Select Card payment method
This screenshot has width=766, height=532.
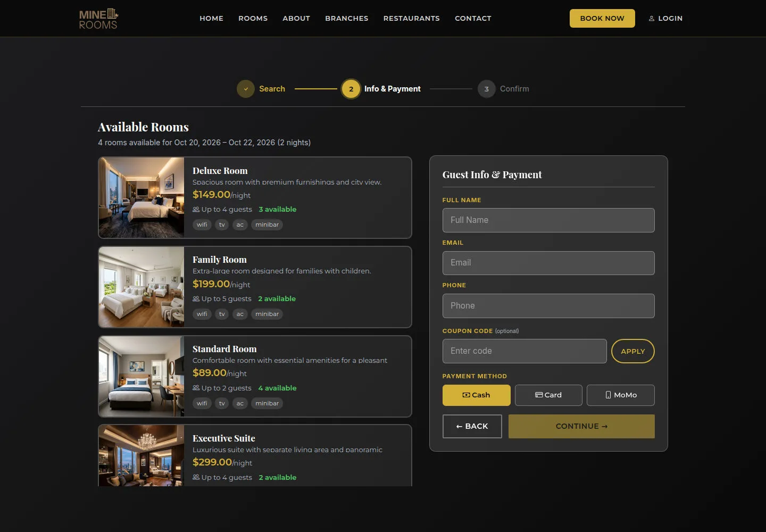pyautogui.click(x=548, y=395)
